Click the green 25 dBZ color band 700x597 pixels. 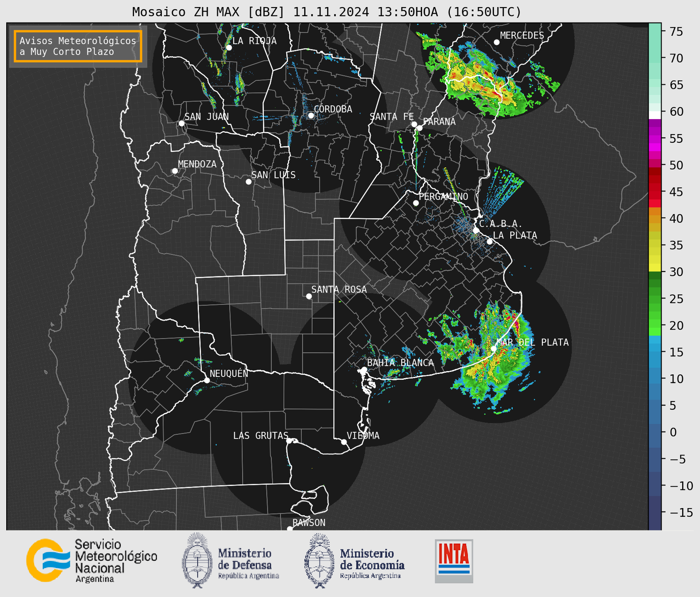pos(655,298)
